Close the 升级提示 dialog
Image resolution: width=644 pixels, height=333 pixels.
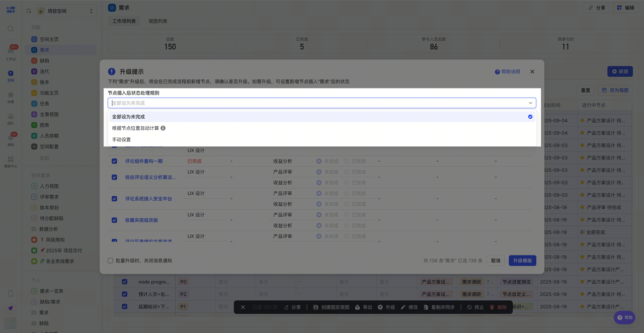532,72
